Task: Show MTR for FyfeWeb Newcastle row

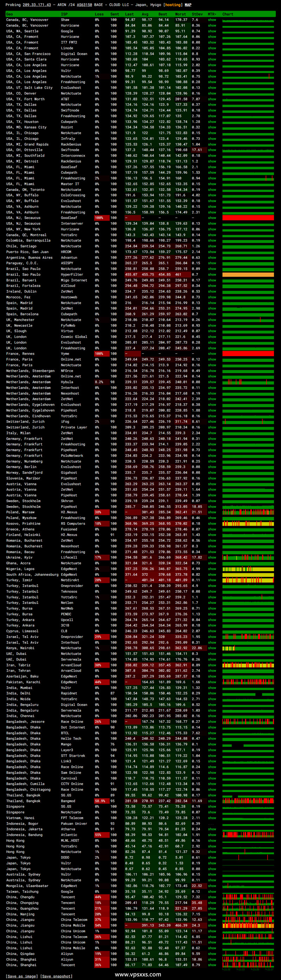Action: coord(212,325)
